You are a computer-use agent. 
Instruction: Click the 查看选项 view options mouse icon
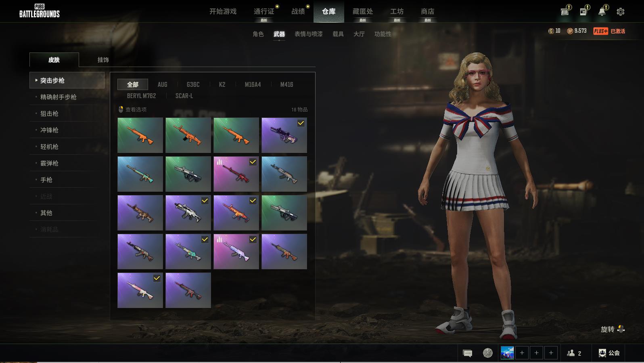tap(121, 109)
